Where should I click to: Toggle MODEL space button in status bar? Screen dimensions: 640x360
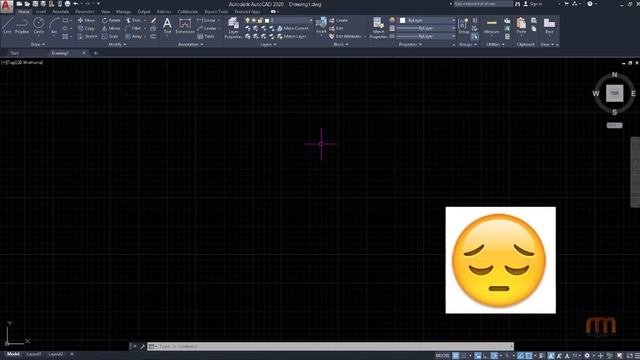click(x=442, y=356)
